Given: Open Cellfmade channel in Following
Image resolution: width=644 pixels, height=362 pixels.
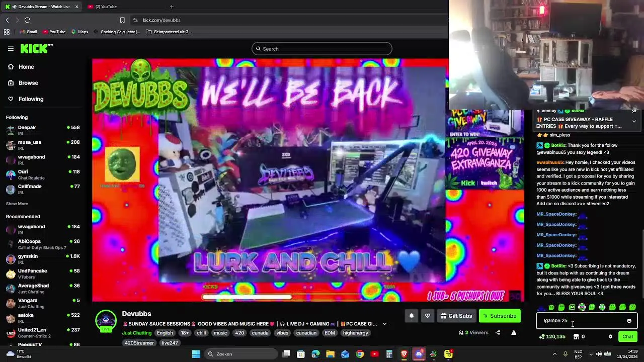Looking at the screenshot, I should click(43, 189).
